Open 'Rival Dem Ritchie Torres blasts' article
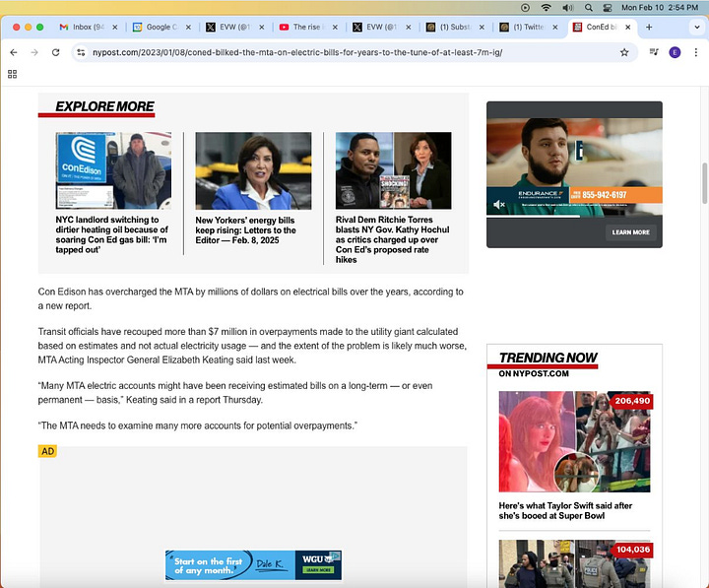The height and width of the screenshot is (588, 709). (x=392, y=239)
